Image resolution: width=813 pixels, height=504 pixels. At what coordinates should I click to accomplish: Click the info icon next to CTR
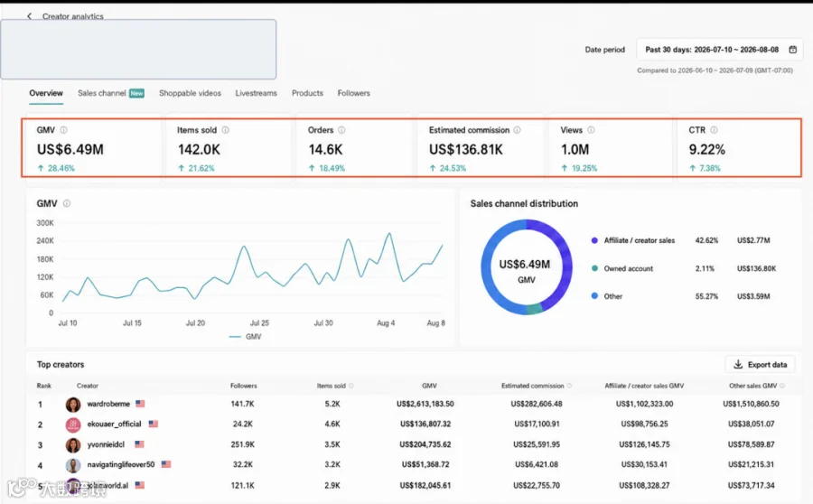714,130
